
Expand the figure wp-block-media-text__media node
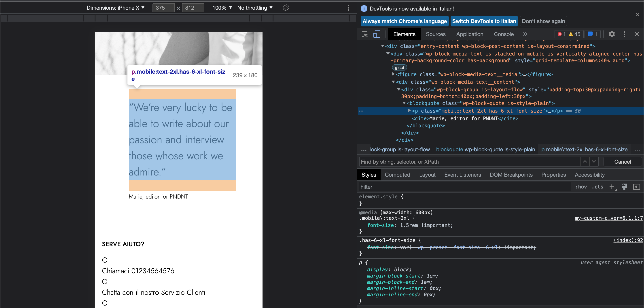coord(393,74)
